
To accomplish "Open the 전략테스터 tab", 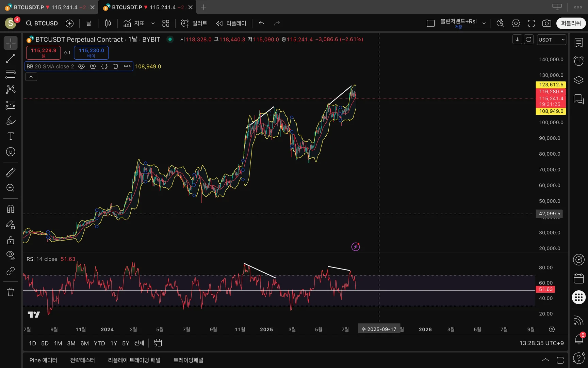I will [x=82, y=360].
